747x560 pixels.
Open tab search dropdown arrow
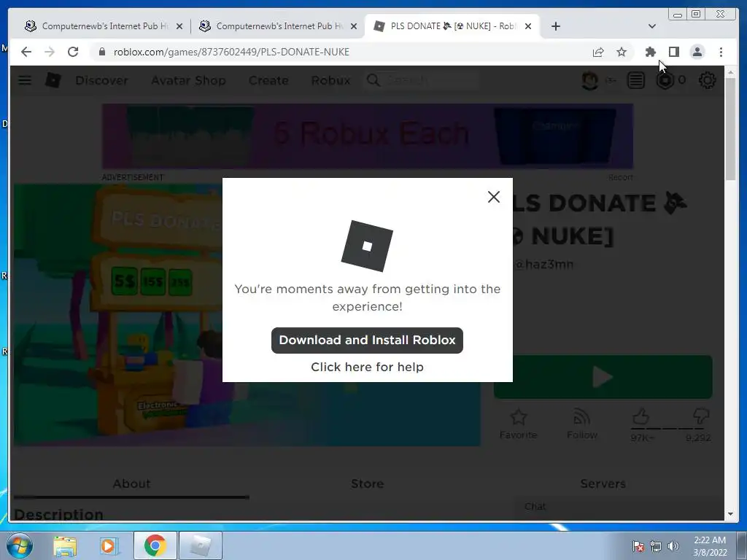click(x=652, y=26)
